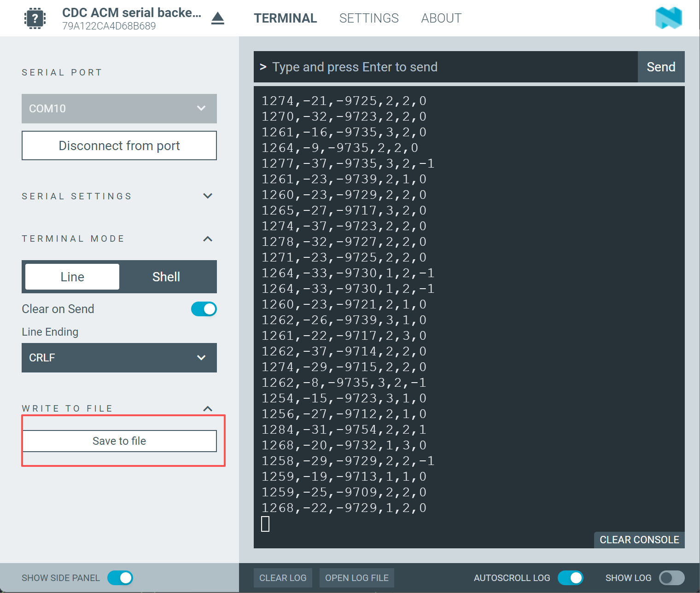Image resolution: width=700 pixels, height=593 pixels.
Task: Click the command input field
Action: coord(446,67)
